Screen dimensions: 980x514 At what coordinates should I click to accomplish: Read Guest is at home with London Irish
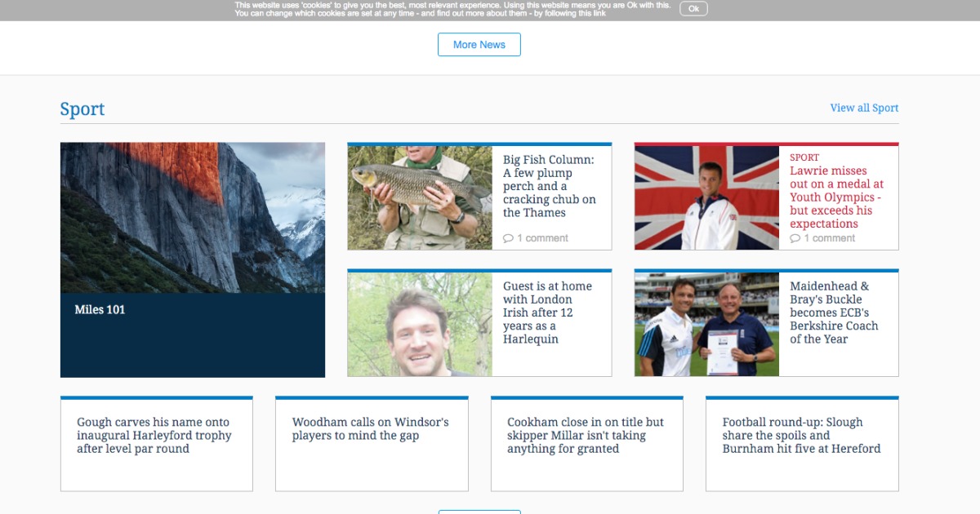pyautogui.click(x=547, y=312)
